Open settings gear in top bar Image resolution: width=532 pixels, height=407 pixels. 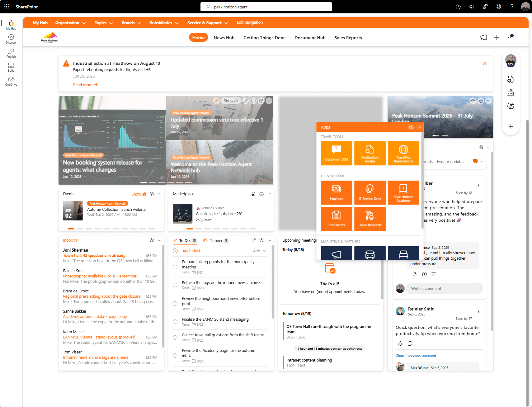499,7
